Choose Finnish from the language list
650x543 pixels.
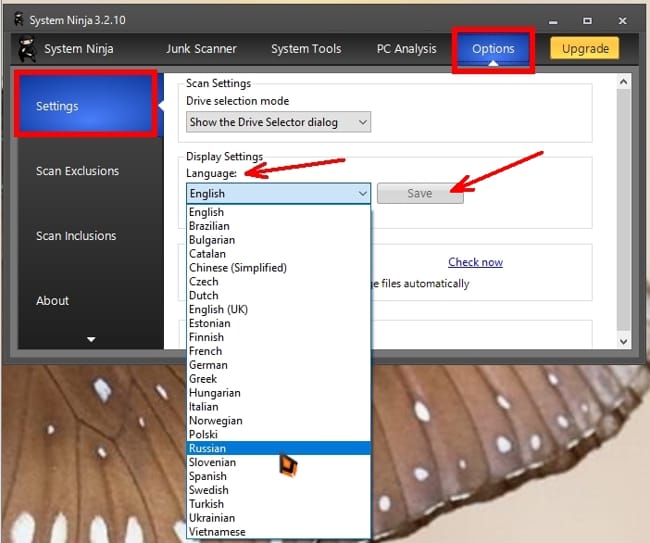[278, 337]
